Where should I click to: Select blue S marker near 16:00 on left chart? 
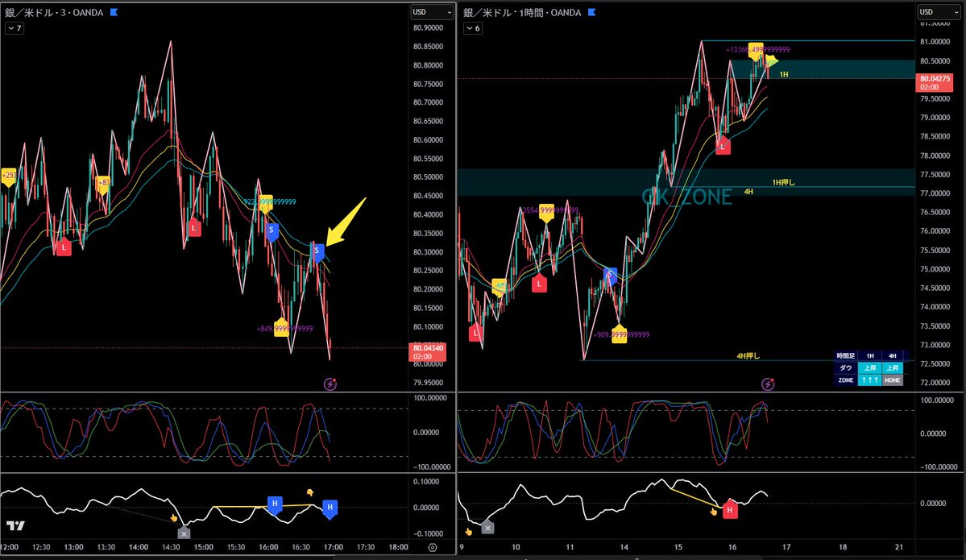pos(272,231)
